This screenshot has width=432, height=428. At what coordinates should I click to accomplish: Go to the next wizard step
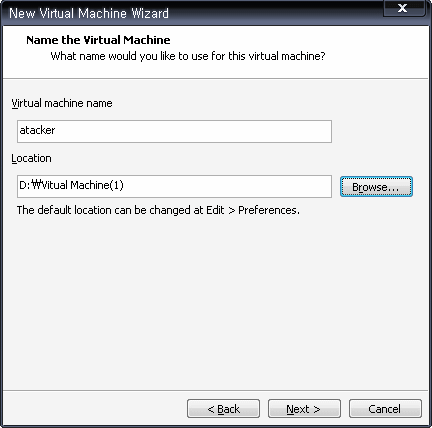coord(304,408)
